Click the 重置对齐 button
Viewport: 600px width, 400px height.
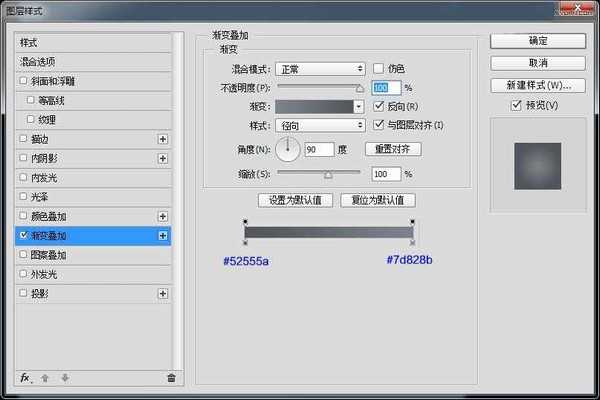[392, 149]
